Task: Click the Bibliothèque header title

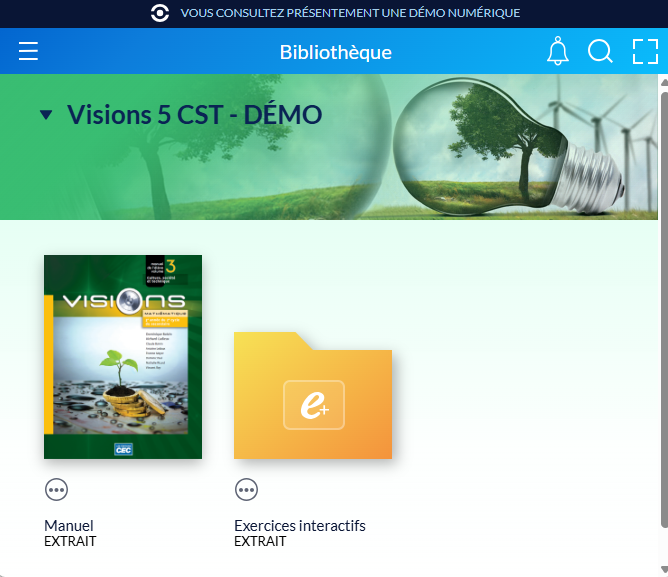Action: click(335, 52)
